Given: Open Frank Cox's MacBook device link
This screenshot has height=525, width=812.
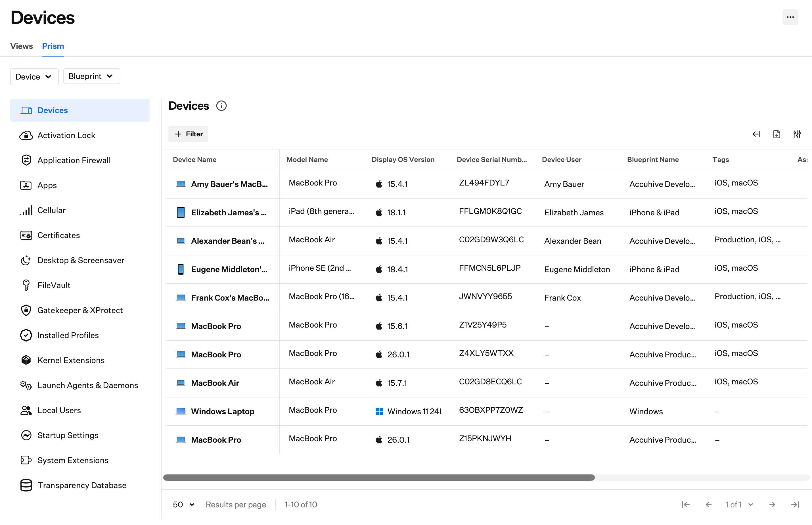Looking at the screenshot, I should 230,298.
